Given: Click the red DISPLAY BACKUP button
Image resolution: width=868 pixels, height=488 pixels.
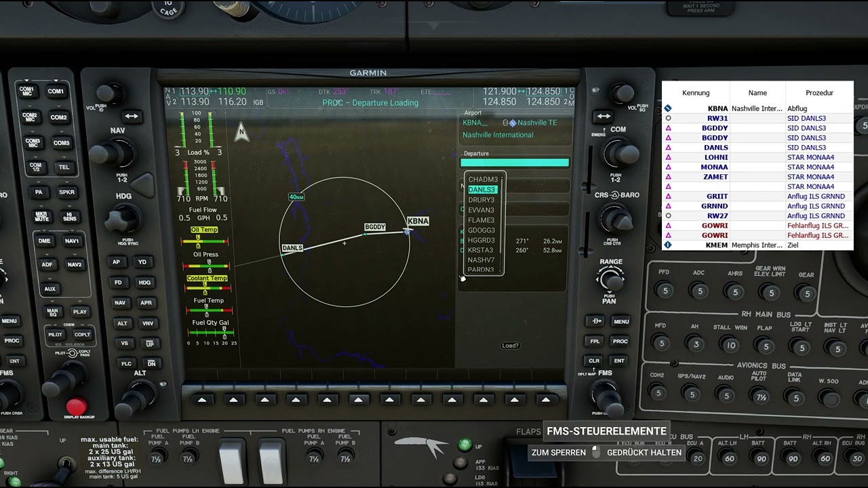Looking at the screenshot, I should pos(76,407).
